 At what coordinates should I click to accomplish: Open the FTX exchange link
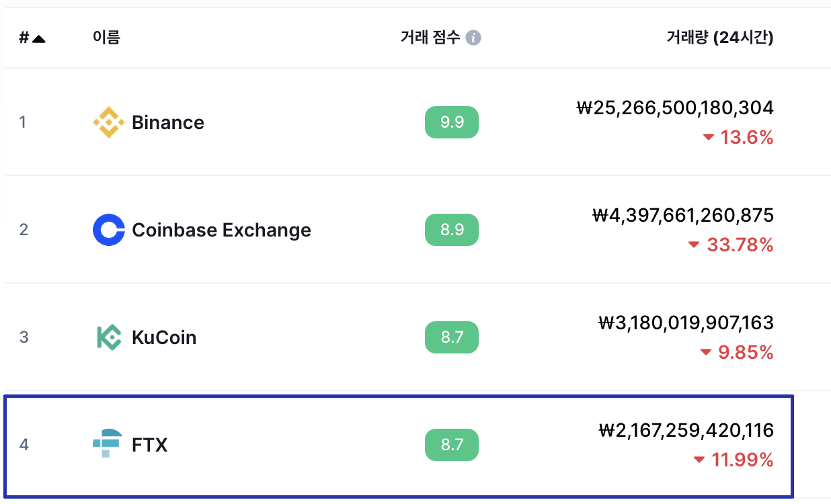pyautogui.click(x=149, y=445)
